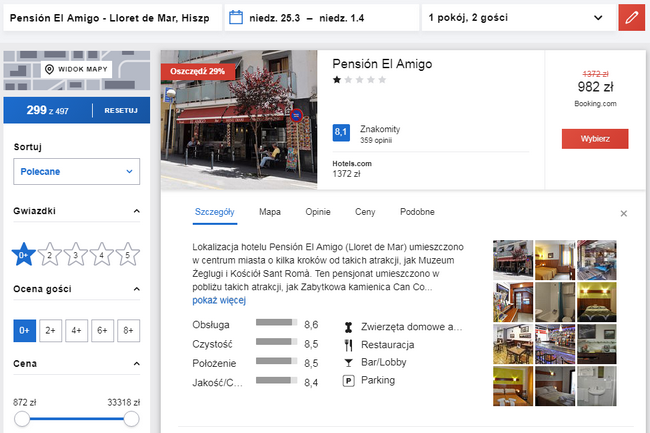Image resolution: width=650 pixels, height=433 pixels.
Task: Switch to the Opinie tab
Action: [x=318, y=212]
